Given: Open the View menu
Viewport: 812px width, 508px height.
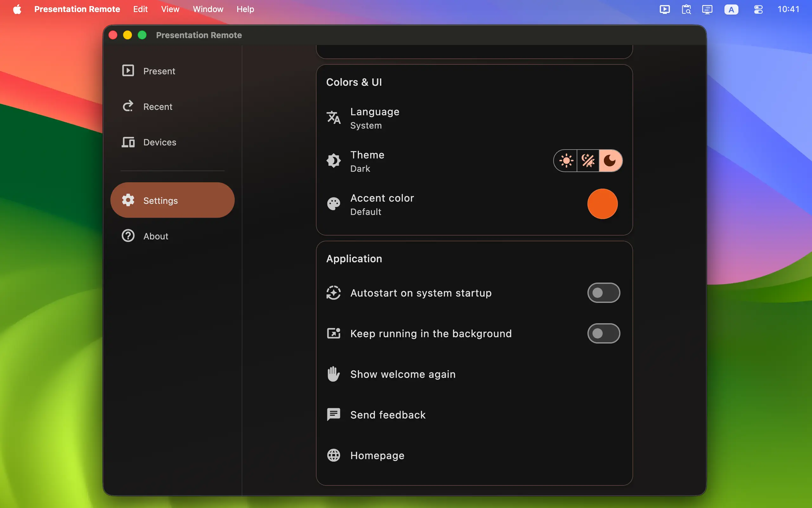Looking at the screenshot, I should 170,9.
